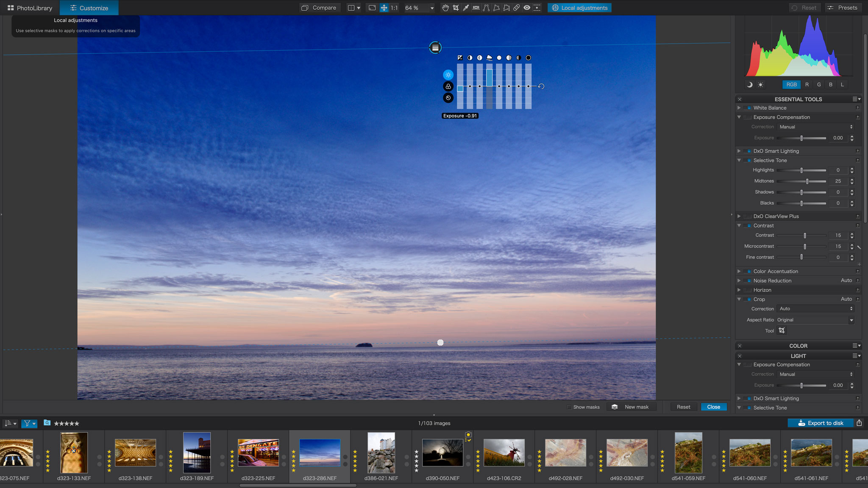Select the R histogram channel
The width and height of the screenshot is (868, 488).
(x=807, y=85)
